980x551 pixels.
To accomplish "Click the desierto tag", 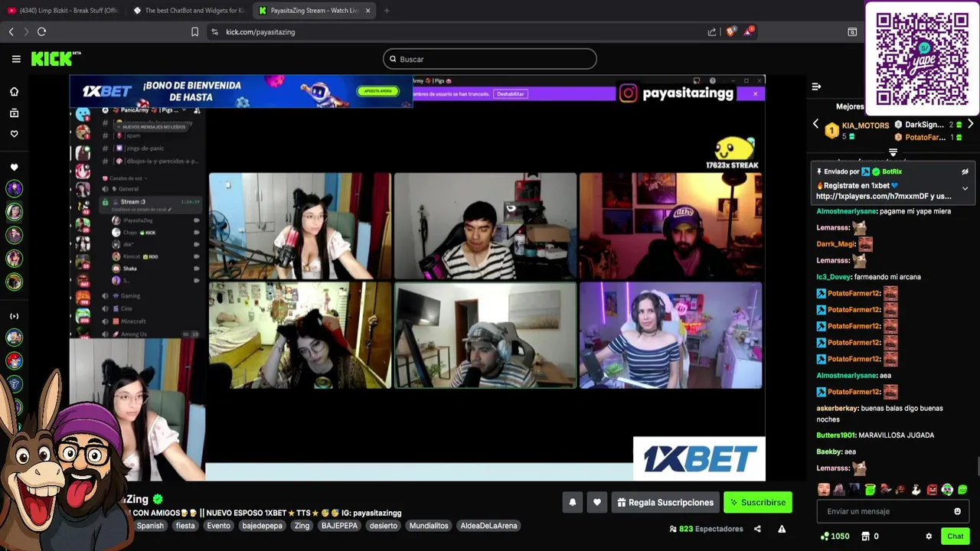I will tap(384, 526).
